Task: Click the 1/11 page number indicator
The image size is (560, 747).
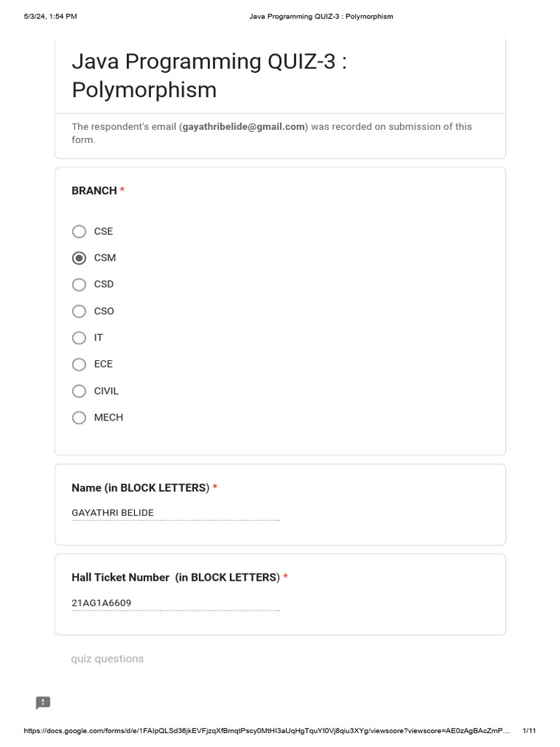Action: (x=529, y=731)
